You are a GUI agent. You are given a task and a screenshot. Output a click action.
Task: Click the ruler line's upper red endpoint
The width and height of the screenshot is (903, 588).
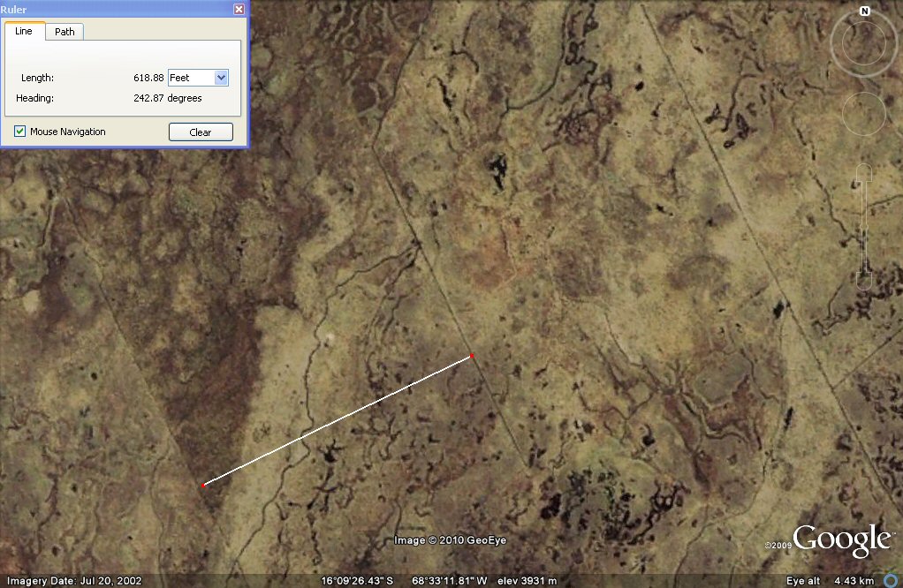[x=472, y=356]
